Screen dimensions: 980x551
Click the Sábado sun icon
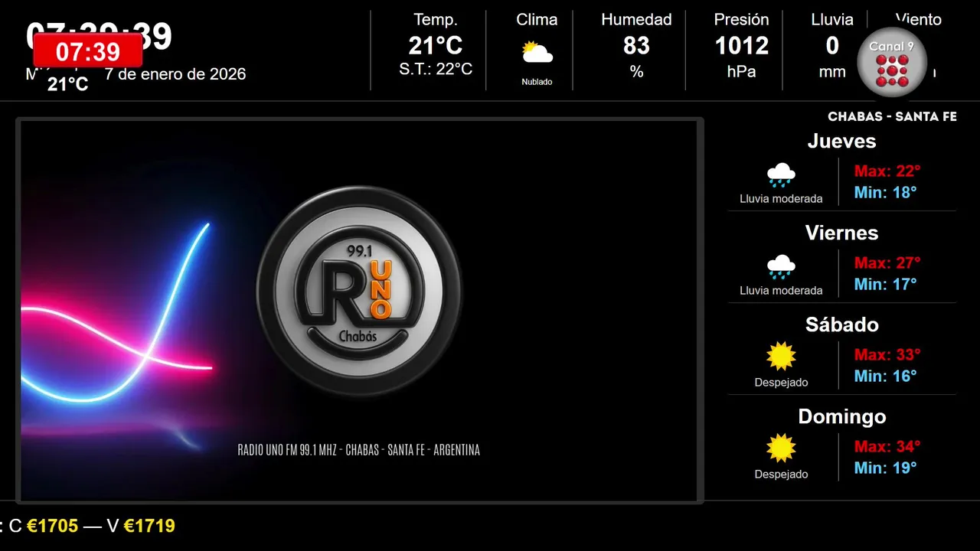click(781, 357)
